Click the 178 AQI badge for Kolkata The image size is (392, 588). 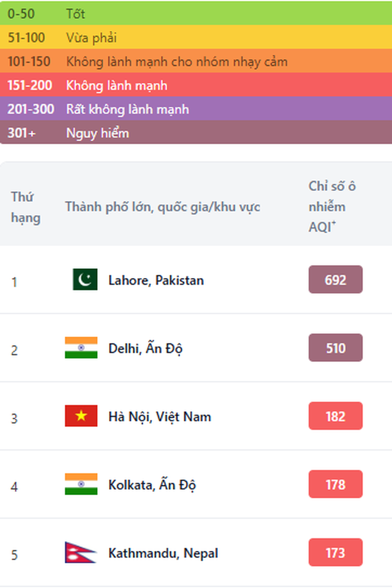(335, 484)
